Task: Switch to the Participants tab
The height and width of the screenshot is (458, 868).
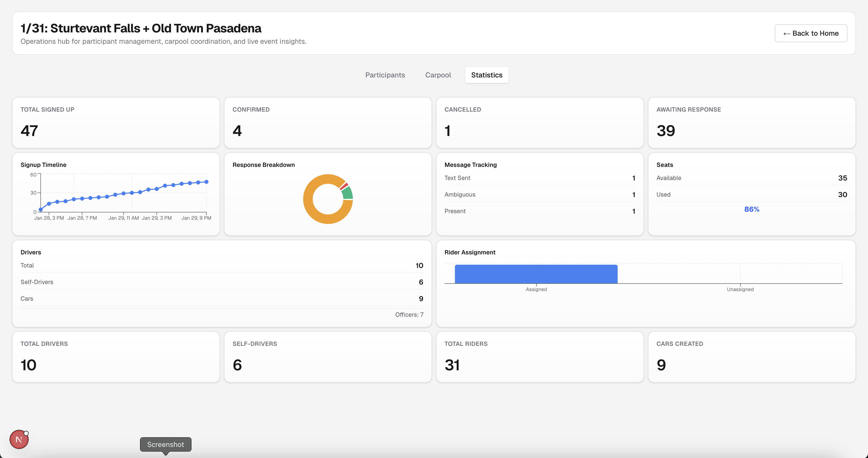Action: coord(385,75)
